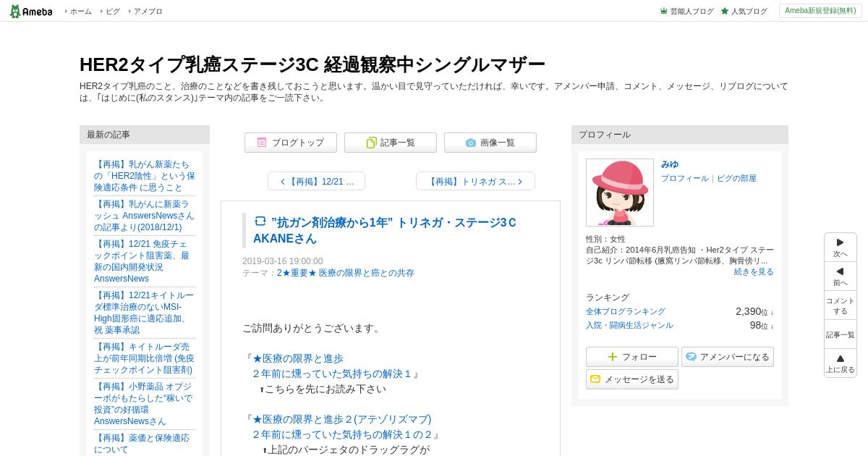Open profile name みゆ
This screenshot has width=868, height=456.
[x=670, y=164]
